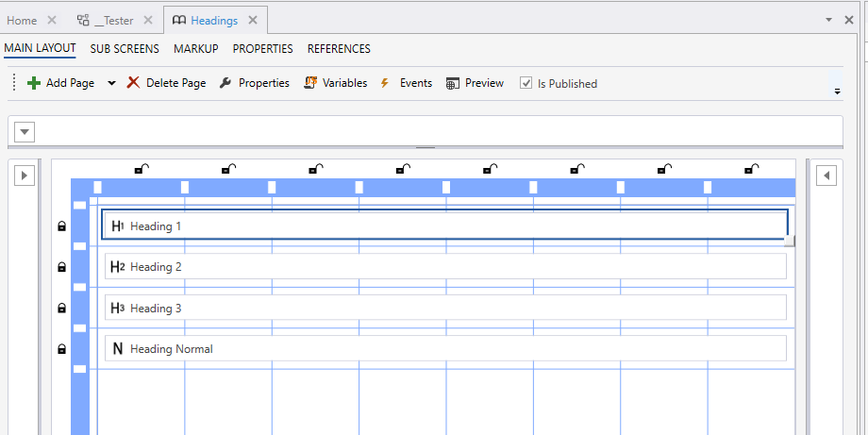Image resolution: width=868 pixels, height=435 pixels.
Task: Toggle the row lock beside Heading 2
Action: coord(62,267)
